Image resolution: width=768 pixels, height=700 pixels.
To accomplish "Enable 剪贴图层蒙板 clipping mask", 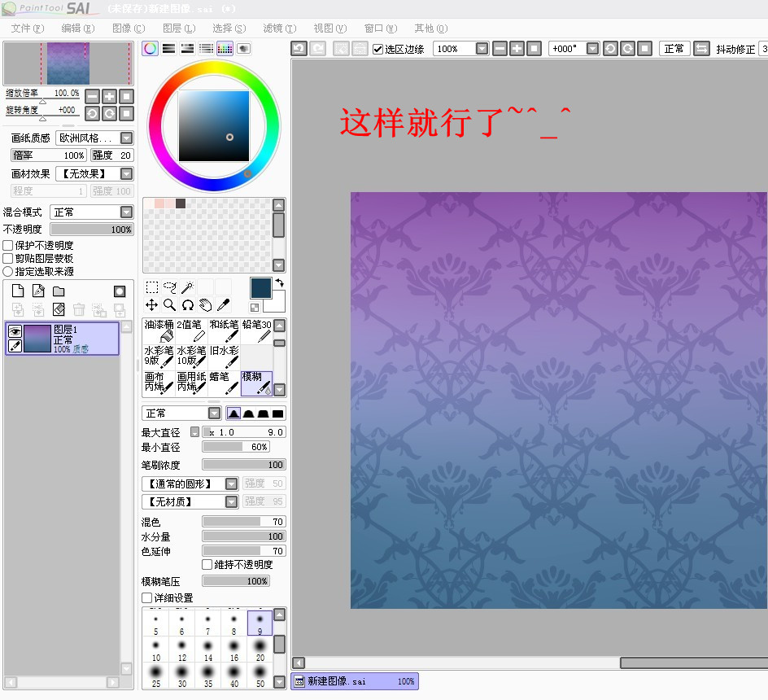I will (x=8, y=258).
